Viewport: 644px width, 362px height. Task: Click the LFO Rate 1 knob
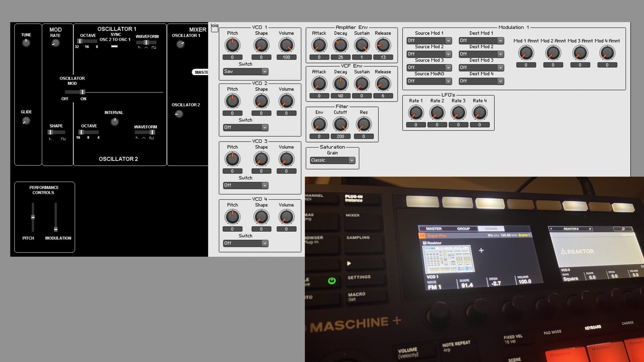pos(416,113)
